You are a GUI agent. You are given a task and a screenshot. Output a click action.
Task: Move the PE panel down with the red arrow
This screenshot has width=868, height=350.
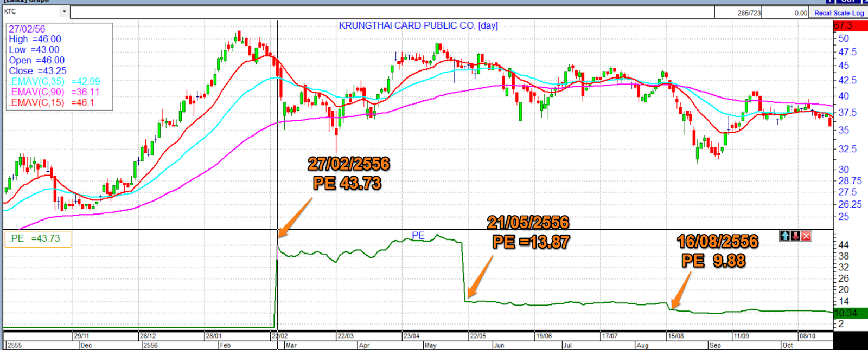coord(795,236)
